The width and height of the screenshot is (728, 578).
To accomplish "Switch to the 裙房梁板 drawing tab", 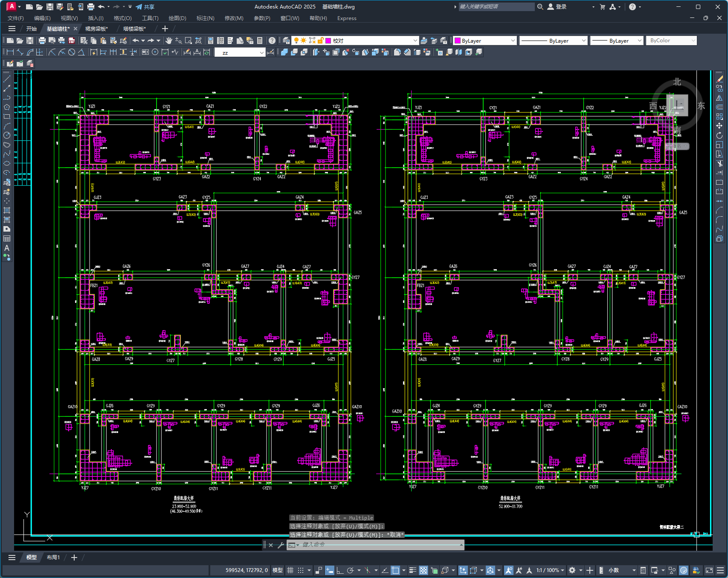I will 96,29.
